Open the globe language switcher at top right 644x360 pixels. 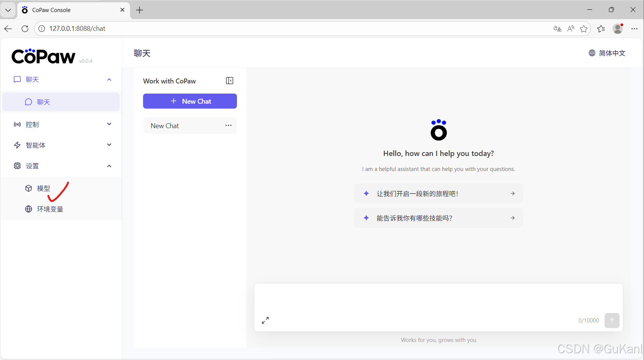[x=591, y=53]
